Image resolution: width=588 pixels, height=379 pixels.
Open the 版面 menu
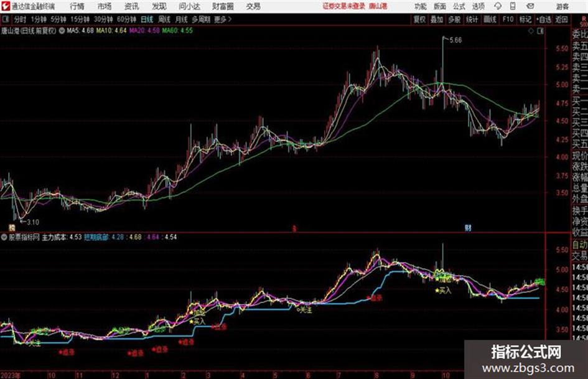(440, 6)
